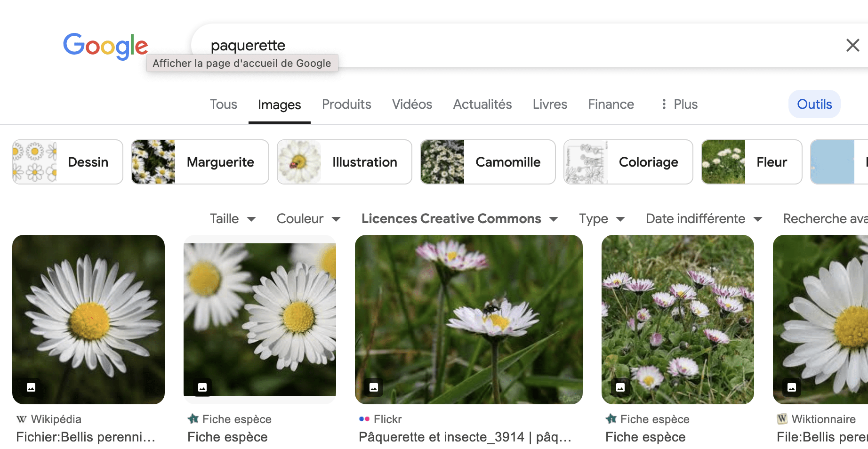The width and height of the screenshot is (868, 449).
Task: Go to the Actualités tab
Action: pos(482,104)
